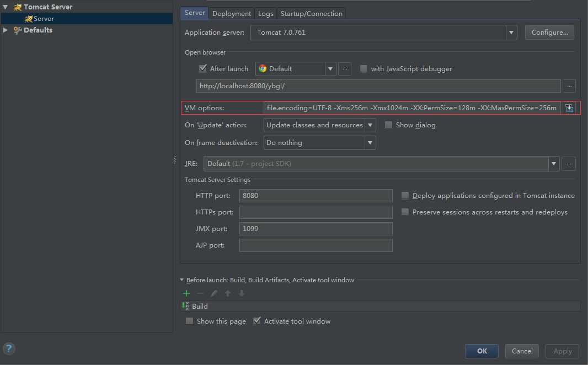Check the Show dialog checkbox
The image size is (588, 365).
[x=388, y=125]
